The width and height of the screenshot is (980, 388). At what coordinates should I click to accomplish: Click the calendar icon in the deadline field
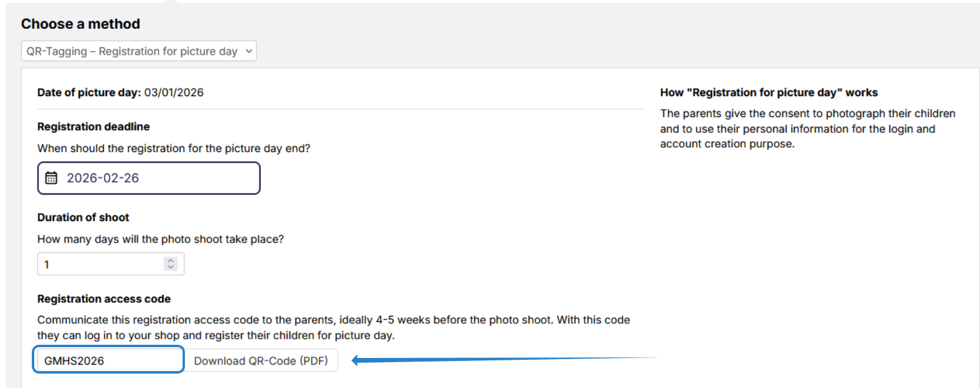tap(52, 178)
